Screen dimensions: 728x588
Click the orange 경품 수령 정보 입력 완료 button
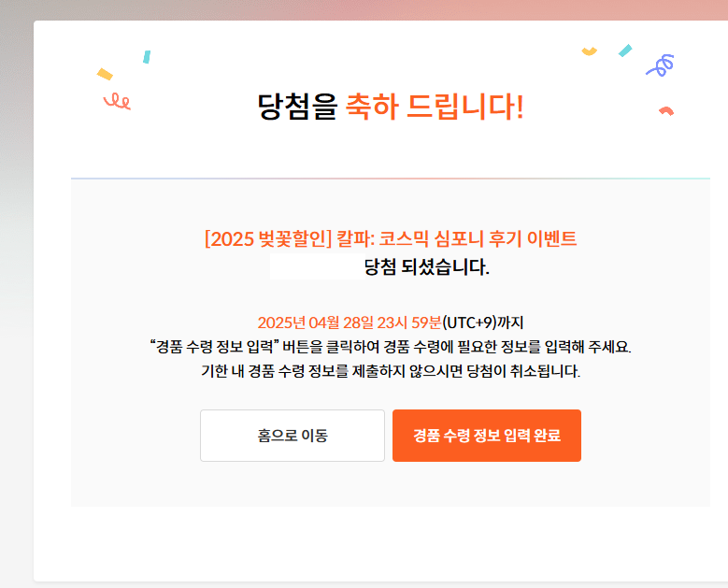[487, 436]
